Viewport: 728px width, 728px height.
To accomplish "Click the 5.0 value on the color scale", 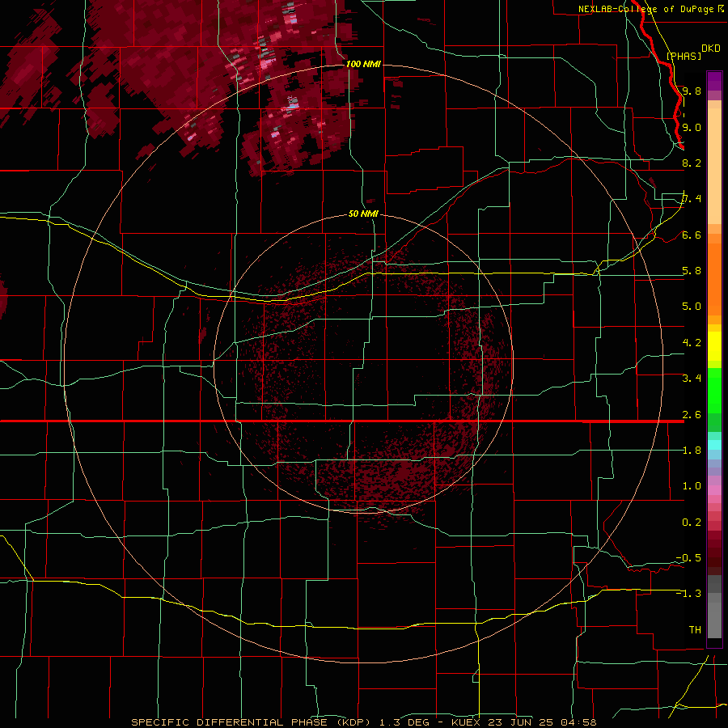I will tap(692, 307).
